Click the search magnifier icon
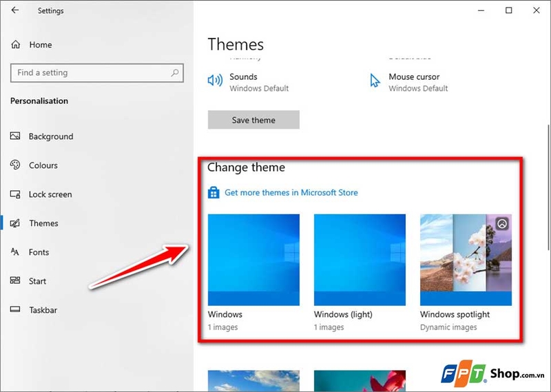The image size is (551, 392). (x=175, y=73)
